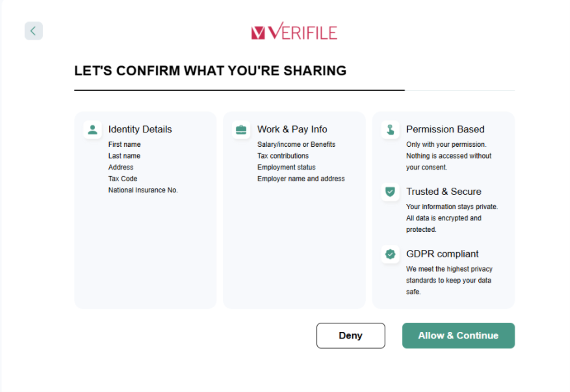
Task: Click the page title Let's Confirm heading
Action: 210,71
